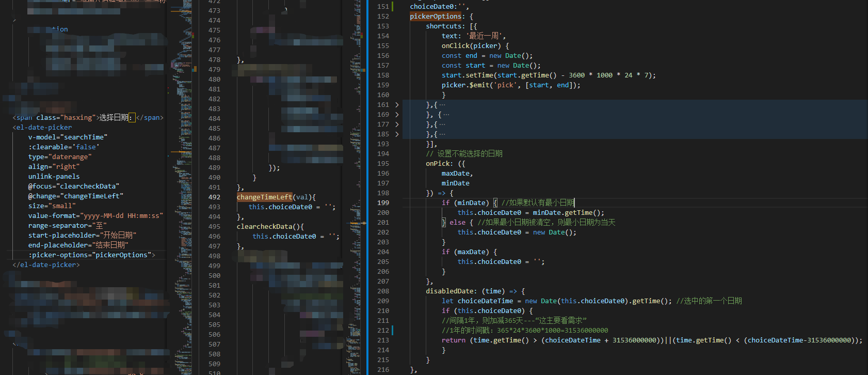Click the let choiceDateTime declaration line
This screenshot has height=375, width=868.
click(557, 301)
